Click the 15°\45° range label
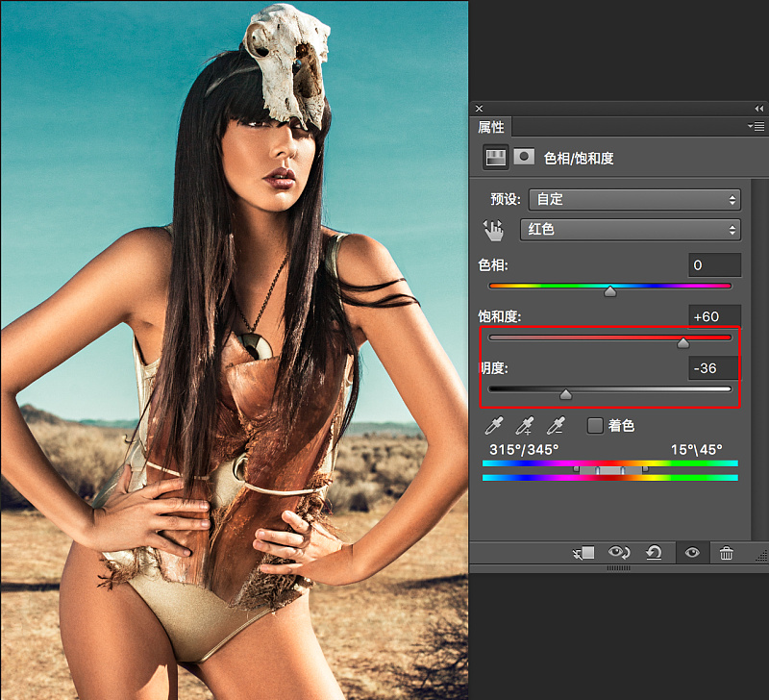The width and height of the screenshot is (769, 700). (x=696, y=449)
